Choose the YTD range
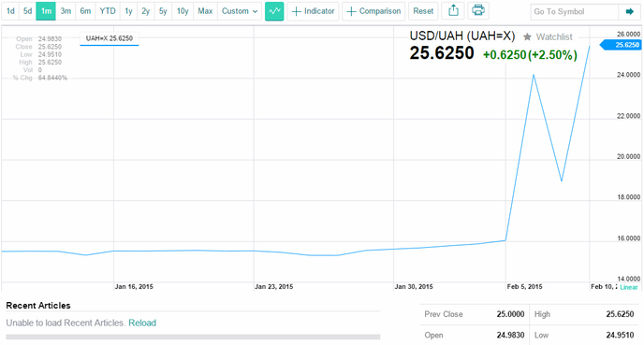The width and height of the screenshot is (644, 345). (108, 11)
